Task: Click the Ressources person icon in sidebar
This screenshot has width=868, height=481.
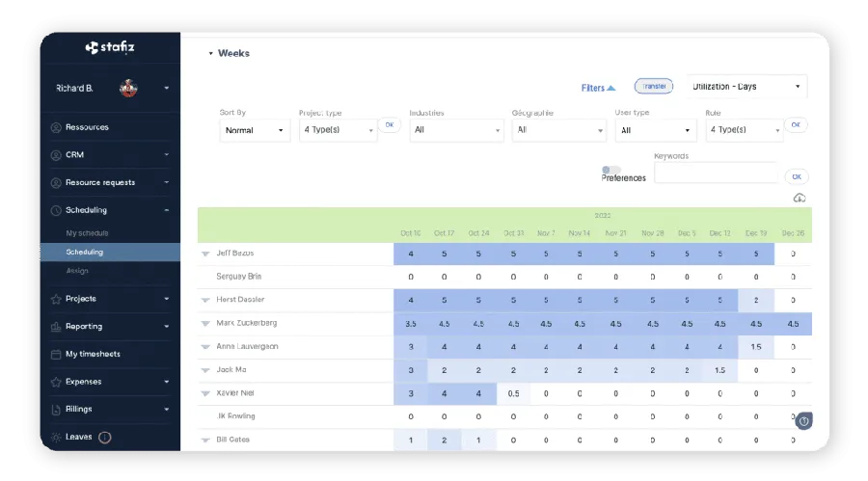Action: [56, 127]
